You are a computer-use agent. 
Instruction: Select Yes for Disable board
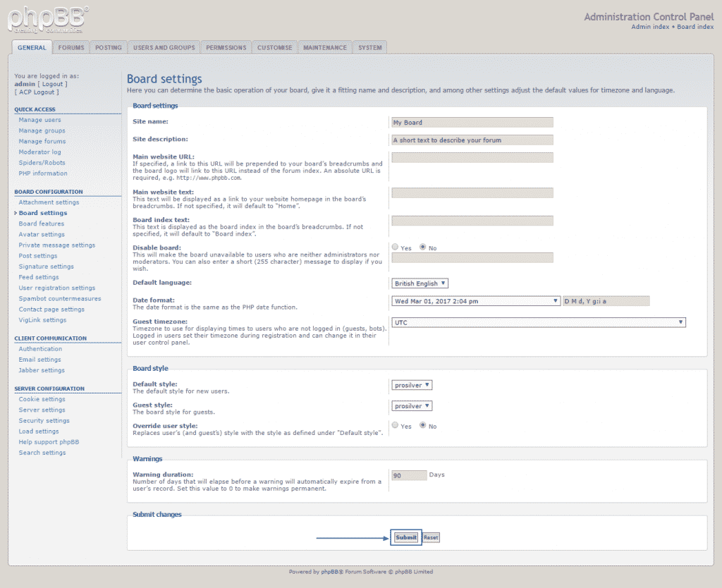pyautogui.click(x=395, y=247)
